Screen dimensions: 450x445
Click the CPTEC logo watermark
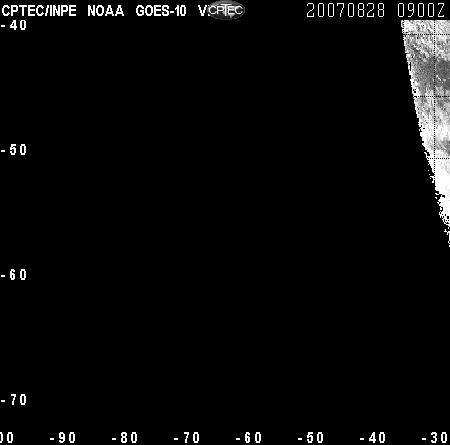(226, 10)
